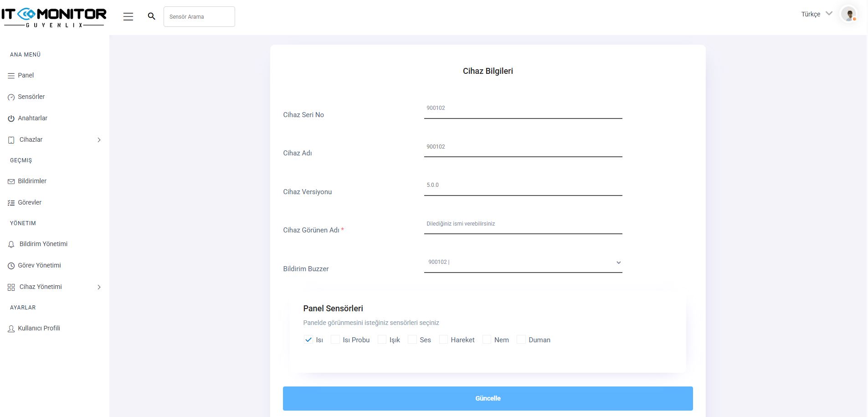
Task: Click the Cihaz Görünen Adı input field
Action: click(523, 224)
